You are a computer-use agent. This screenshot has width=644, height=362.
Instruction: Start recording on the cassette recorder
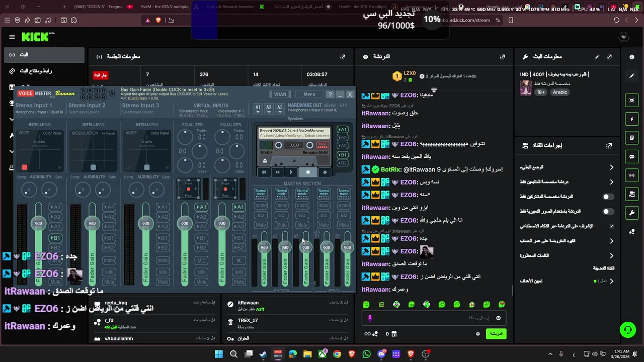pos(325,172)
